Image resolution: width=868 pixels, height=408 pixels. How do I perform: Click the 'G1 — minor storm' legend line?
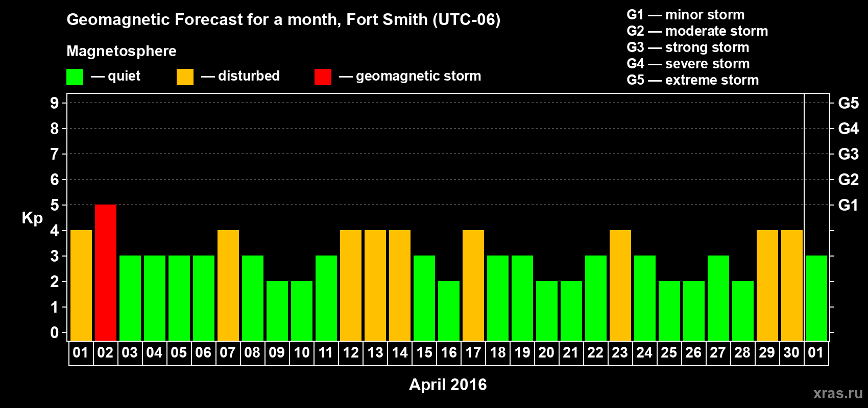pos(686,15)
